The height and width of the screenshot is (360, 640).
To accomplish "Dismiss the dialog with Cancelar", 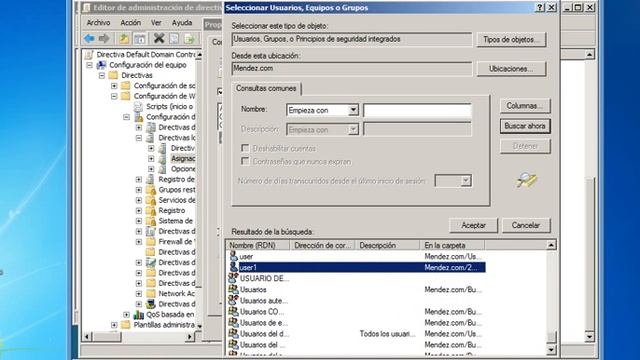I will (x=526, y=225).
